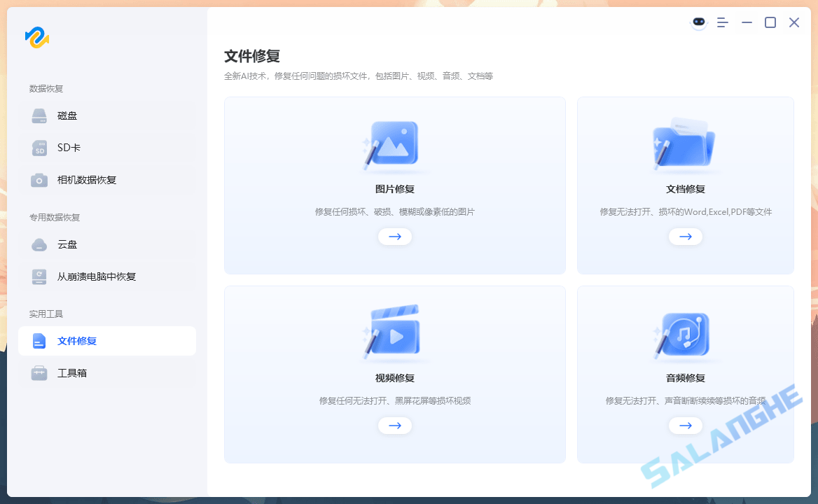Open the AI assistant robot icon
The height and width of the screenshot is (504, 818).
(x=699, y=22)
